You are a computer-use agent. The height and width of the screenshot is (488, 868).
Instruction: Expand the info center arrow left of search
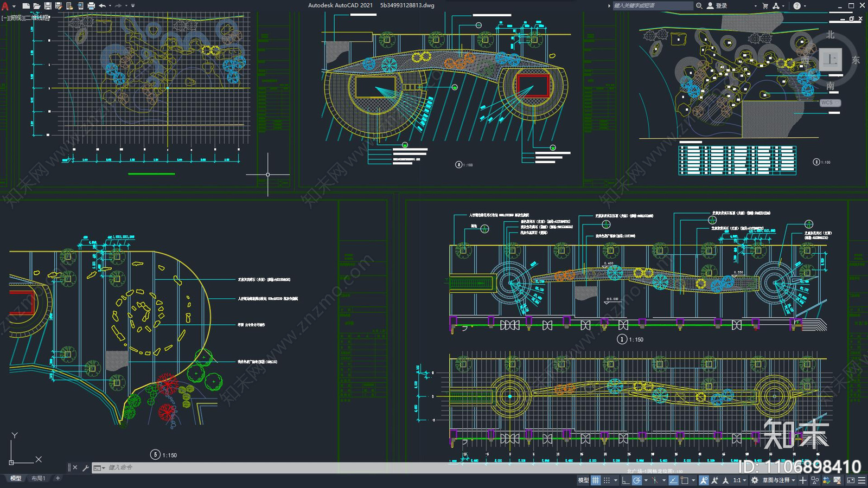click(x=609, y=5)
